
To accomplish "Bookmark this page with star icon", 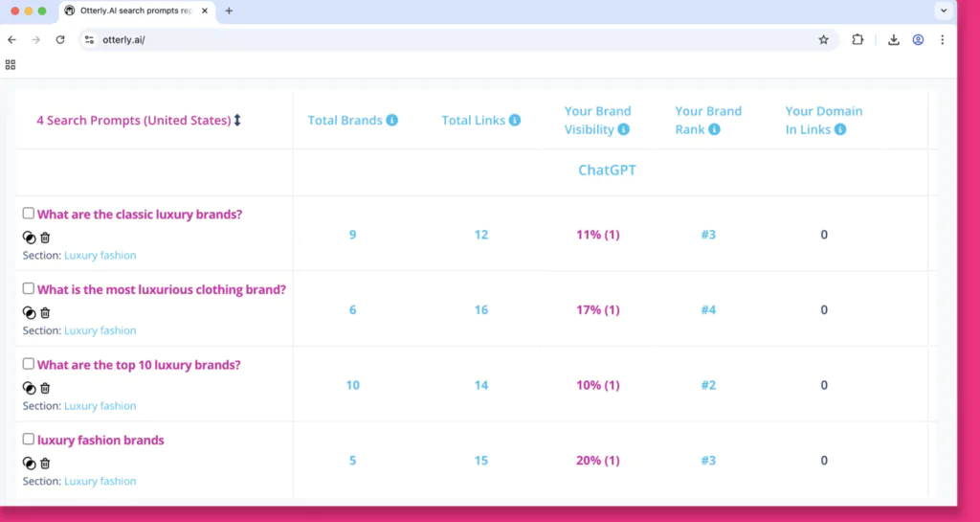I will (x=823, y=39).
